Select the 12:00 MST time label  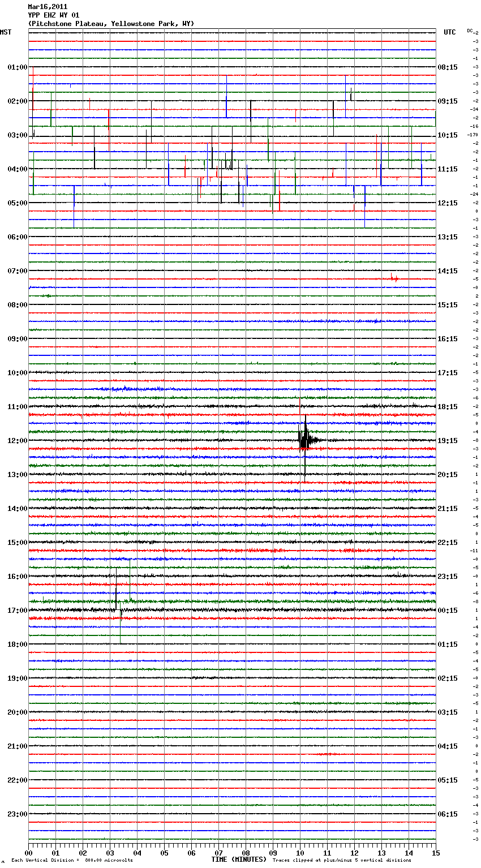click(17, 441)
